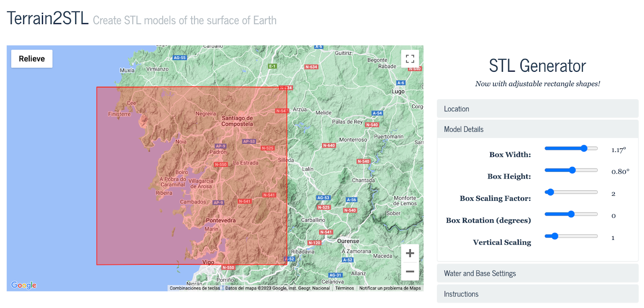The image size is (644, 308).
Task: Click the AG-55 road shield
Action: coord(180,58)
